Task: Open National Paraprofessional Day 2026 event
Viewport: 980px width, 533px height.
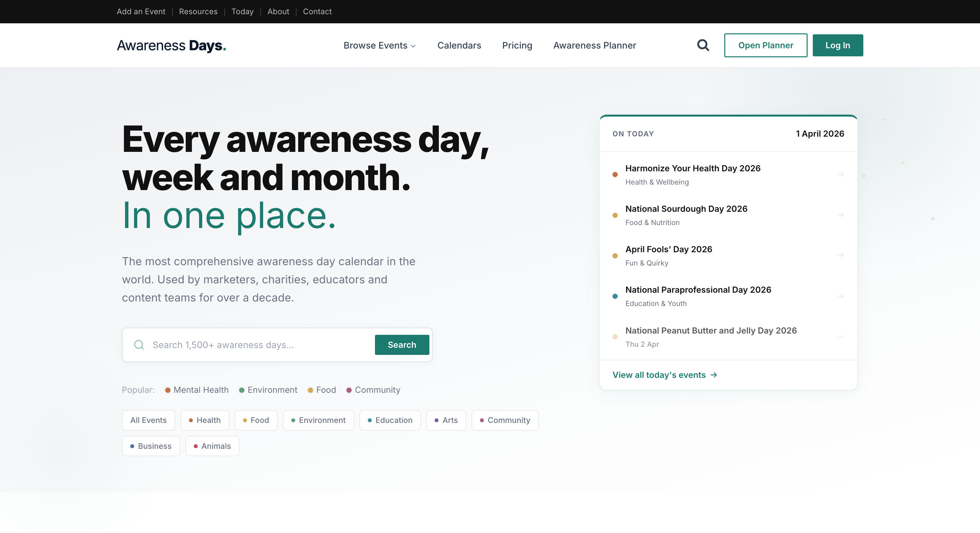Action: pyautogui.click(x=698, y=290)
